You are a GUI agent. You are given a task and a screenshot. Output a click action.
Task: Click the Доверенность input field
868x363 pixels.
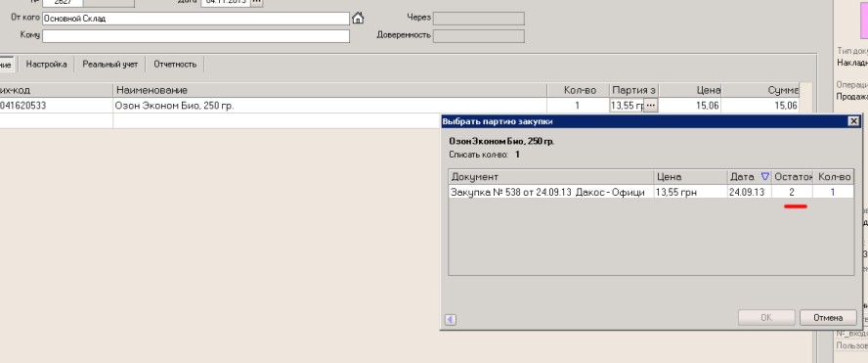point(478,36)
